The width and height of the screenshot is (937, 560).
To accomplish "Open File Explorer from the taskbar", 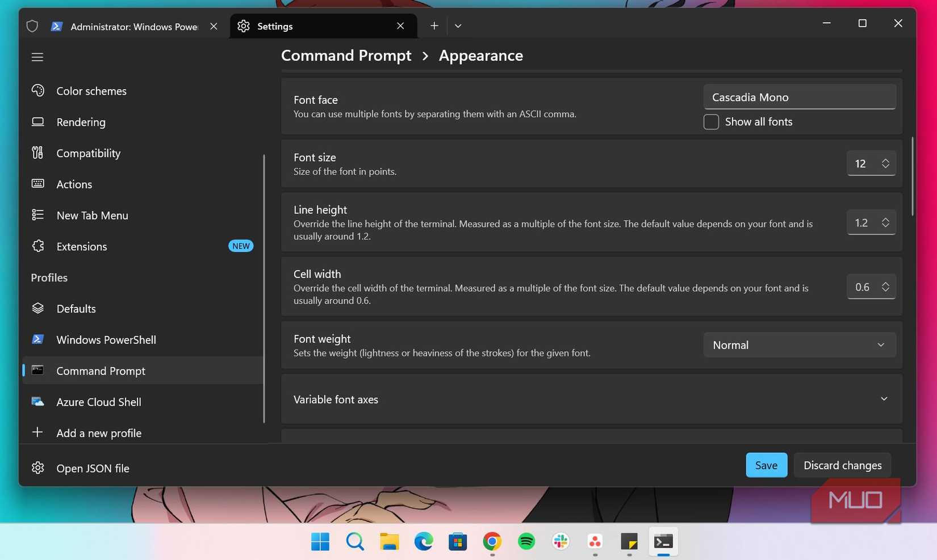I will click(390, 541).
